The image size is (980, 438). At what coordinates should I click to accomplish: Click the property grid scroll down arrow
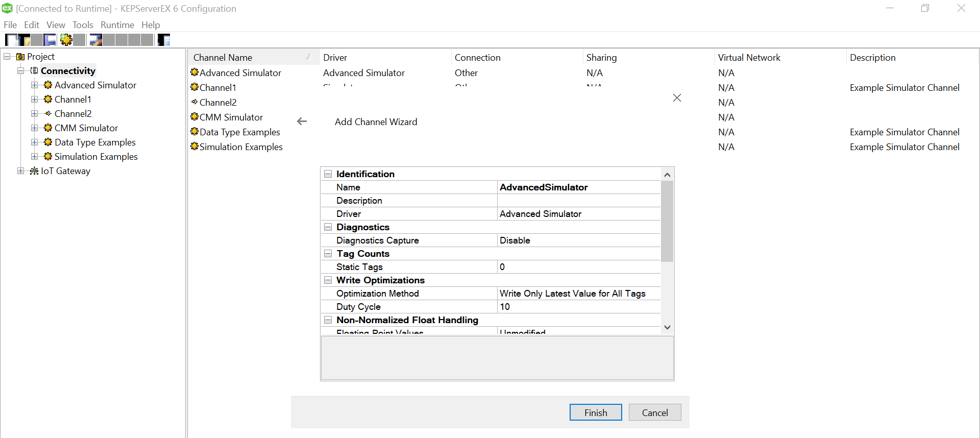point(667,327)
